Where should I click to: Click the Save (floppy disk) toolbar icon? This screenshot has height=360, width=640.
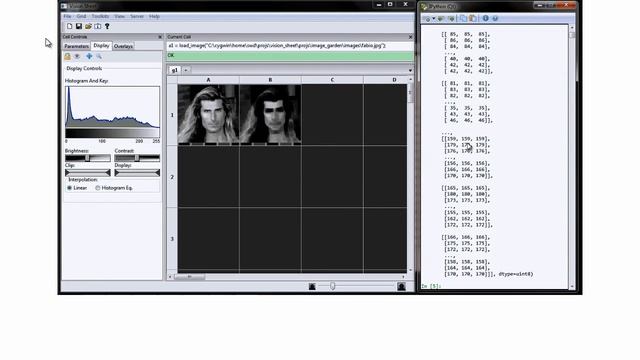[79, 26]
